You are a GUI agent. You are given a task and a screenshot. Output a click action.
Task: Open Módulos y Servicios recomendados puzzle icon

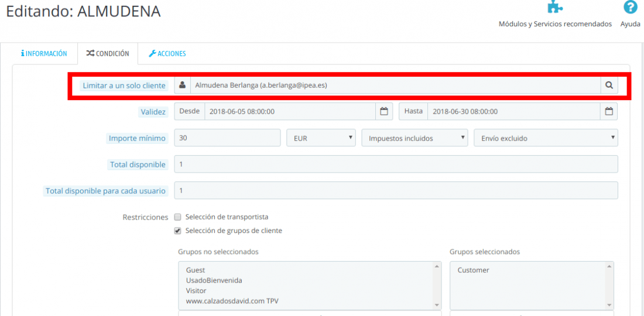[x=555, y=6]
